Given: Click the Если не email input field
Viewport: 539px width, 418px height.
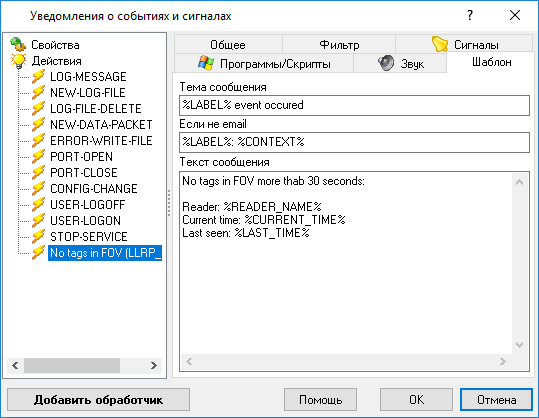Looking at the screenshot, I should pos(354,142).
